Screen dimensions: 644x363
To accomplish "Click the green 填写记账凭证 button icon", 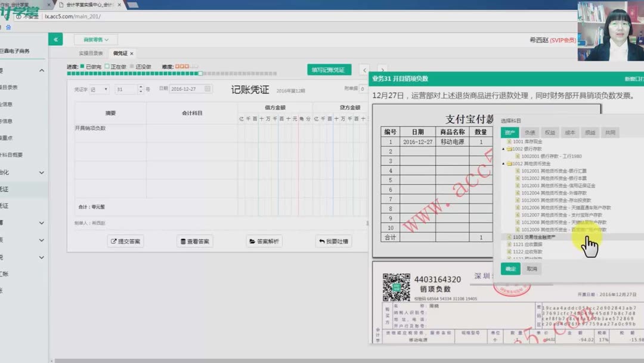I will point(328,69).
